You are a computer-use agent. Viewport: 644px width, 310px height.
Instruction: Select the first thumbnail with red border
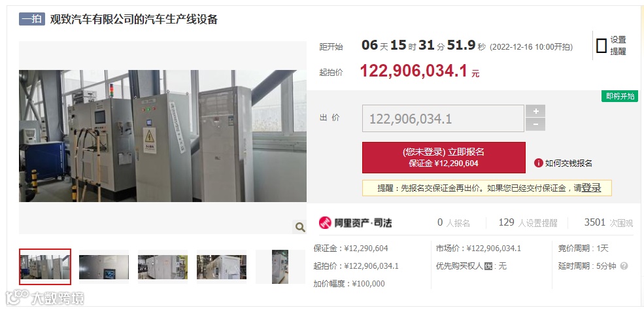pos(44,267)
